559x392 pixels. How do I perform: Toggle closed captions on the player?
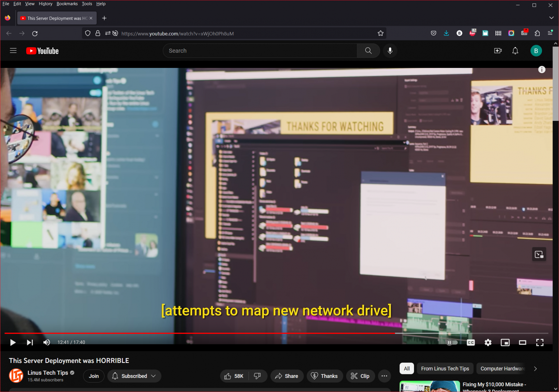point(471,342)
